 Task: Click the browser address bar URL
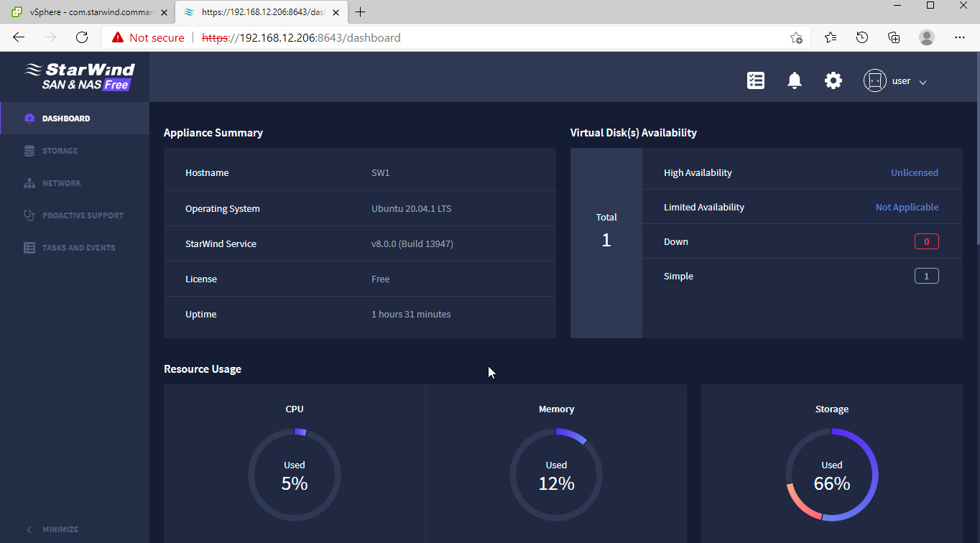tap(301, 37)
